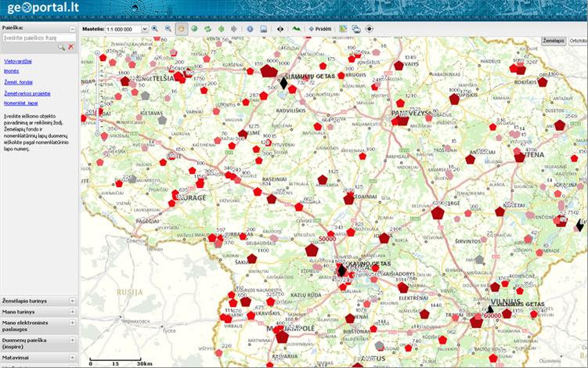Screen dimensions: 588x368
Task: Click the locate target icon in toolbar
Action: pos(370,29)
